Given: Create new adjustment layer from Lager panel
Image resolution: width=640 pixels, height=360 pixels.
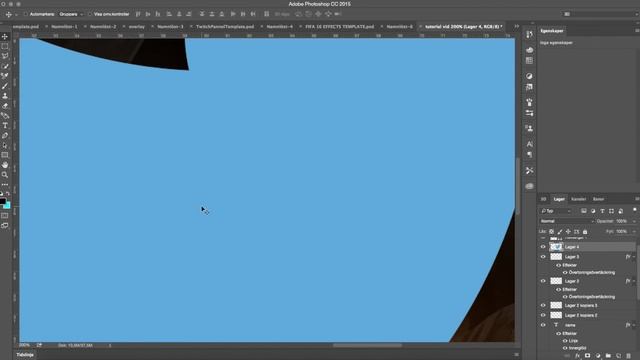Looking at the screenshot, I should [598, 356].
